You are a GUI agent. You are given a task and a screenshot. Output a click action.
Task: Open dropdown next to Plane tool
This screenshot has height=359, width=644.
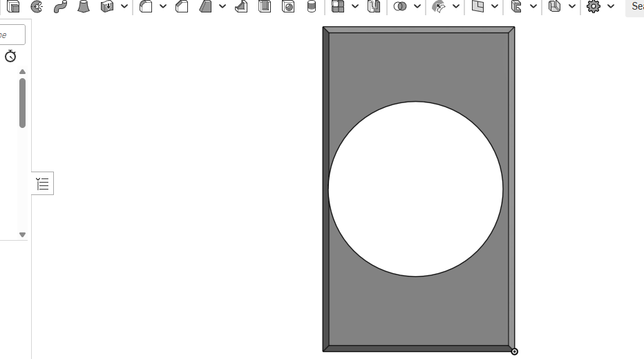click(495, 6)
